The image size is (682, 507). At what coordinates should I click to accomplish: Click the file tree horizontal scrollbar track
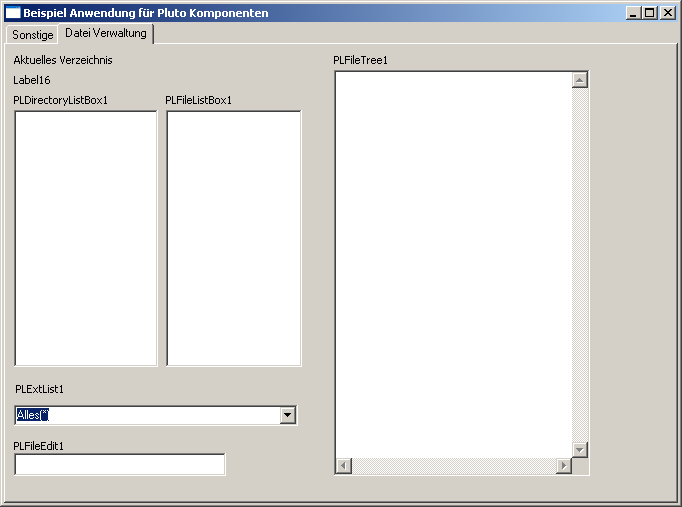453,466
